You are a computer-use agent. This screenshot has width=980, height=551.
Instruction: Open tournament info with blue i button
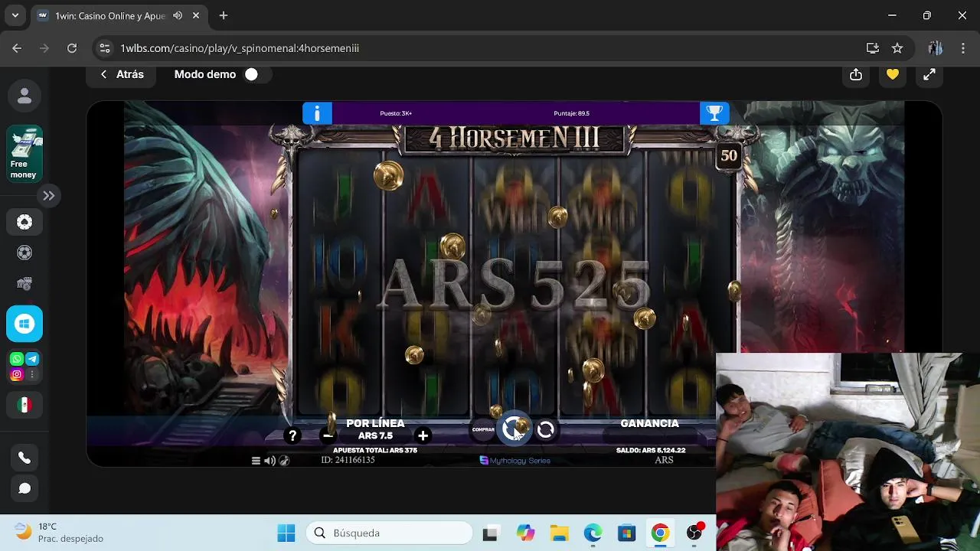(x=317, y=113)
